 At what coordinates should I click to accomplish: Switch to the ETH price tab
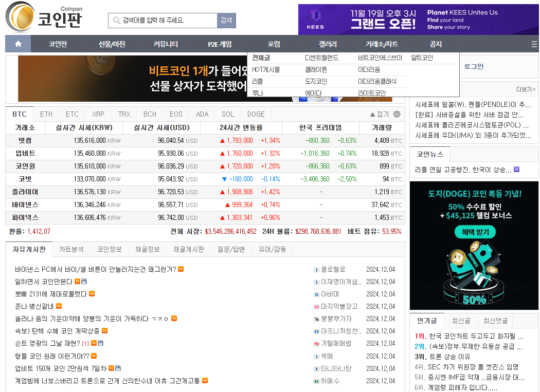pyautogui.click(x=46, y=114)
